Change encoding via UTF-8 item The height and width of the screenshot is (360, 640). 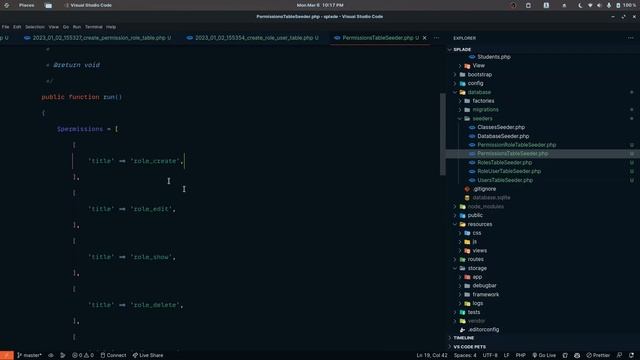[x=490, y=355]
